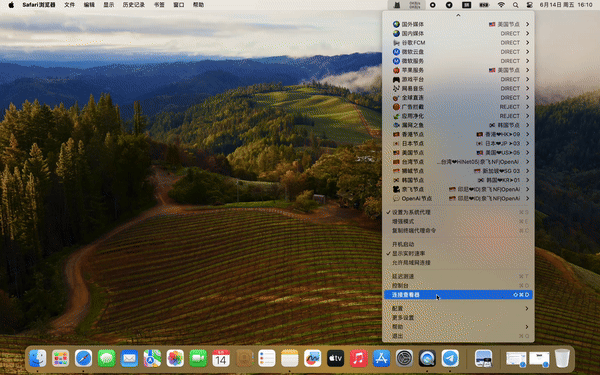
Task: Expand the 应用净化 REJECT submenu
Action: pyautogui.click(x=458, y=116)
